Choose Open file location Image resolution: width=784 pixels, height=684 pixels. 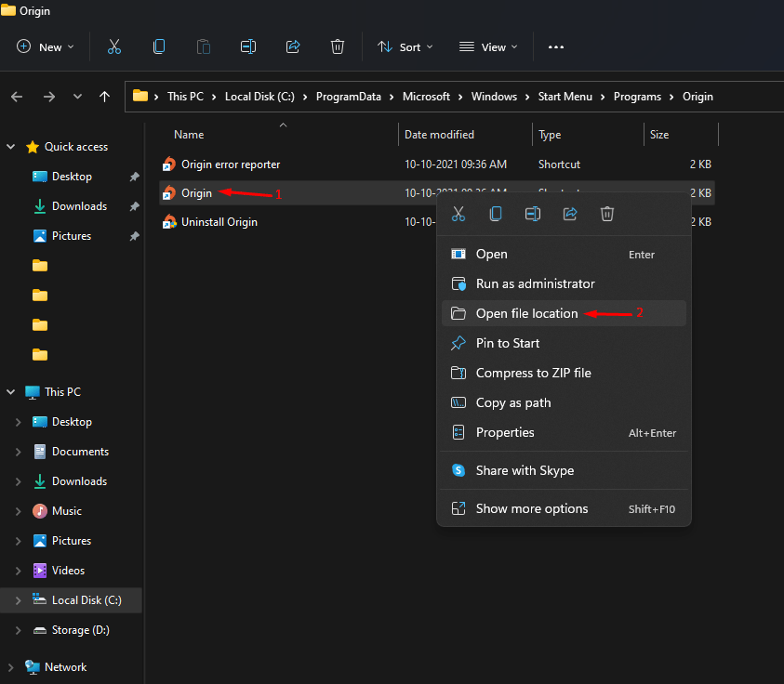point(564,313)
